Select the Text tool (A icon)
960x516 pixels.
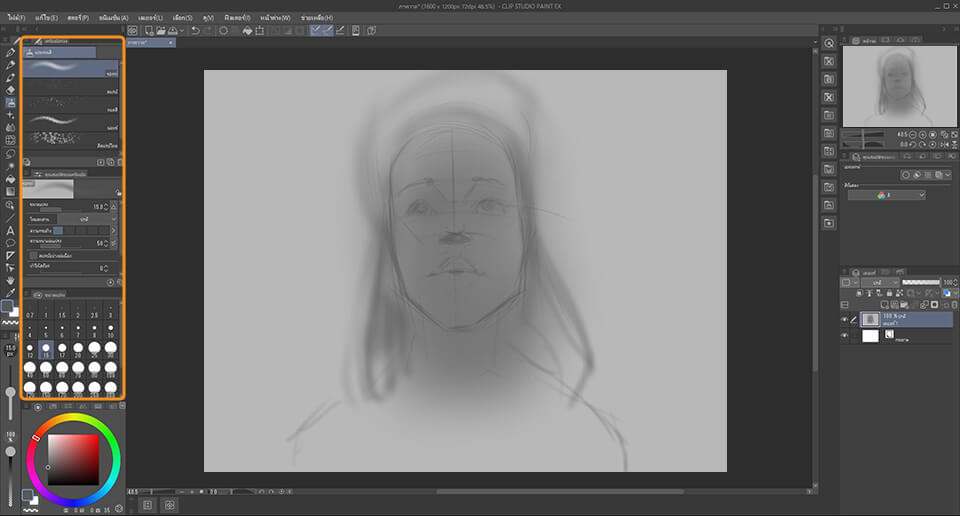tap(10, 230)
